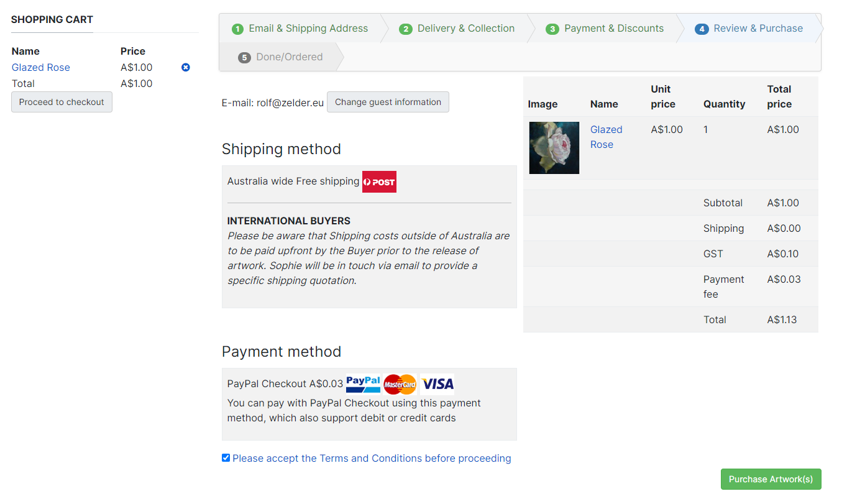The image size is (847, 504).
Task: Select Review & Purchase step
Action: pos(758,29)
